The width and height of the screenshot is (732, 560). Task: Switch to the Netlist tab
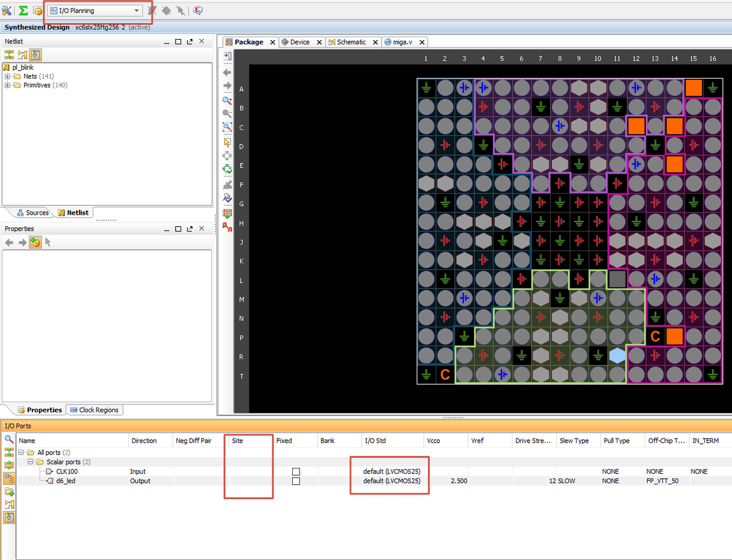point(73,213)
